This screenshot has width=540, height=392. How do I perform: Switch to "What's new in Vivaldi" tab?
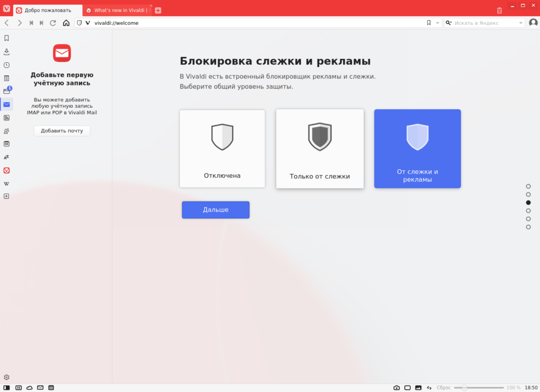point(118,11)
